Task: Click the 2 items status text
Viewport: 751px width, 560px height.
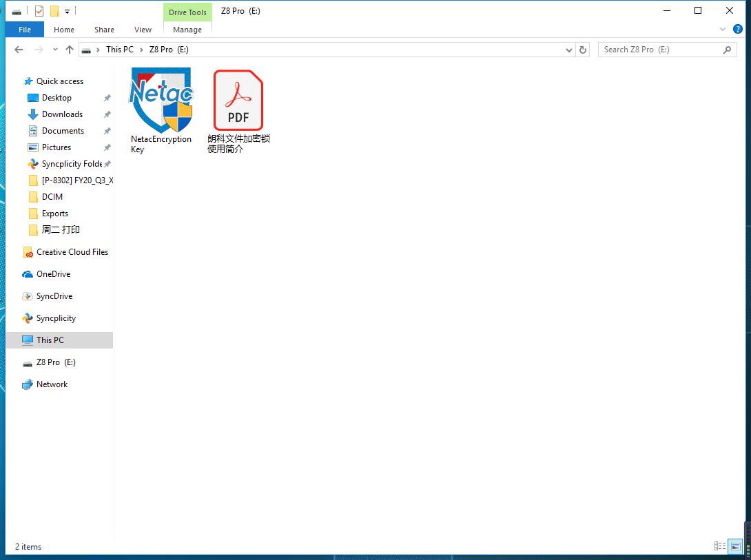Action: 28,547
